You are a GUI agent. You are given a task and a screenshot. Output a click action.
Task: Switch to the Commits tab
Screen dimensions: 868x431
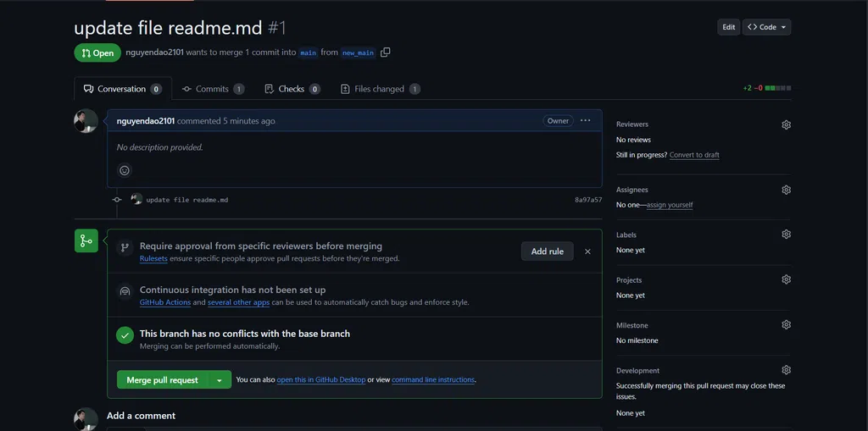(213, 89)
